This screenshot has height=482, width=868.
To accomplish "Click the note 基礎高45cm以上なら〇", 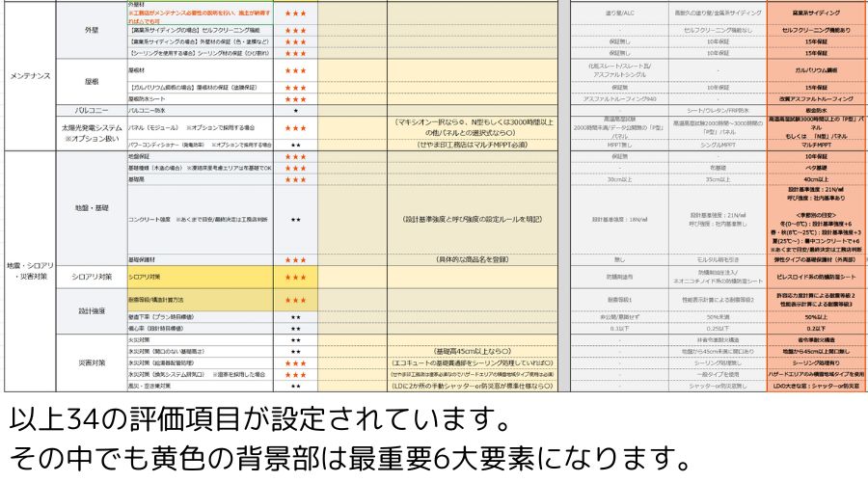I will pyautogui.click(x=473, y=352).
